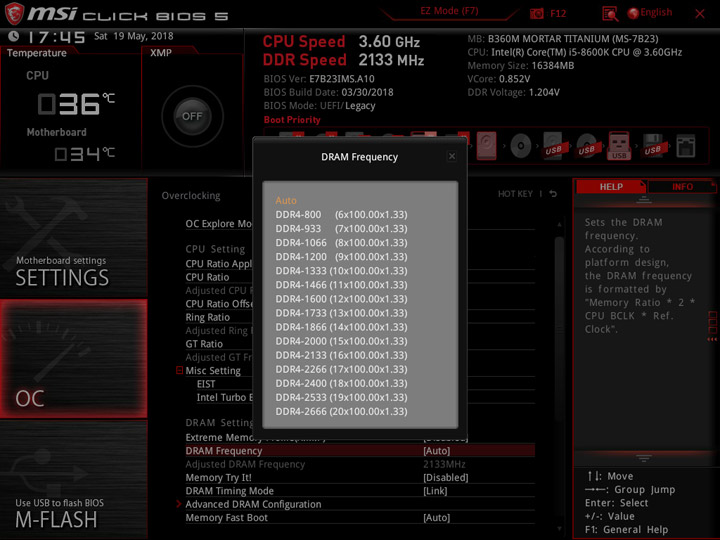Viewport: 720px width, 540px height.
Task: Select the DRAM Timing Mode row label
Action: pos(230,491)
